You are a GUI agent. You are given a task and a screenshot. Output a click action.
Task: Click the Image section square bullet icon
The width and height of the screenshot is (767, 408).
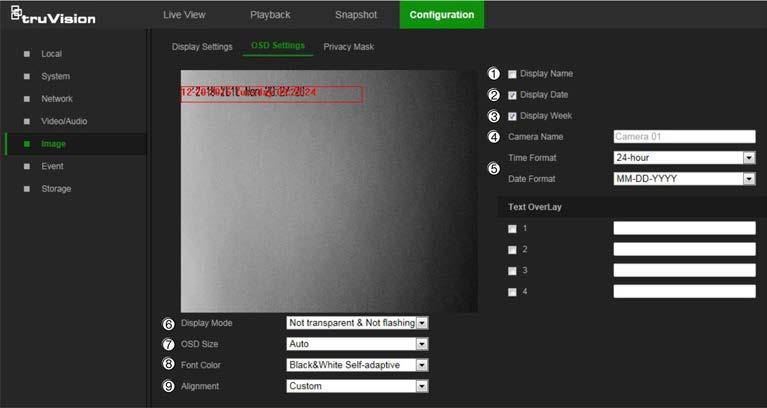(x=27, y=144)
